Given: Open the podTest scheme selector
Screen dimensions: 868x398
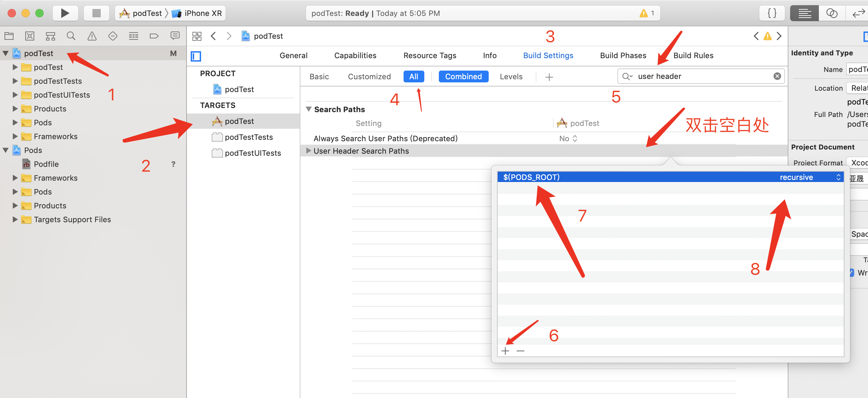Looking at the screenshot, I should coord(141,13).
